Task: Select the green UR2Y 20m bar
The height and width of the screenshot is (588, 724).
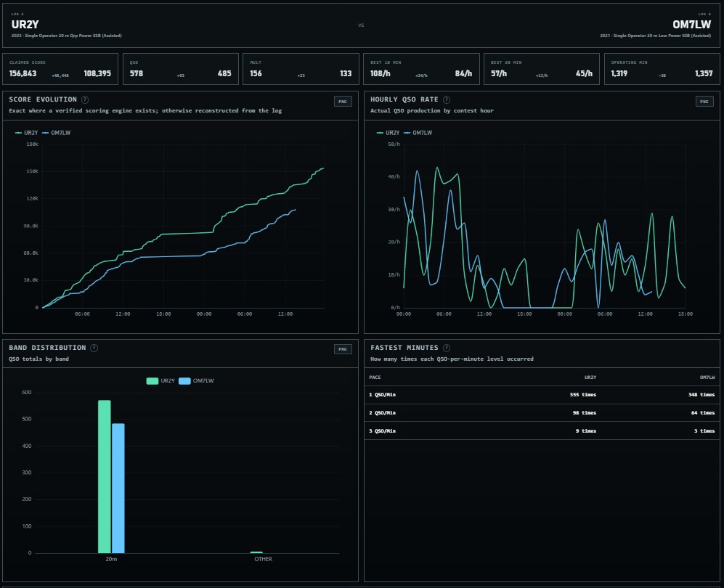Action: pos(105,477)
